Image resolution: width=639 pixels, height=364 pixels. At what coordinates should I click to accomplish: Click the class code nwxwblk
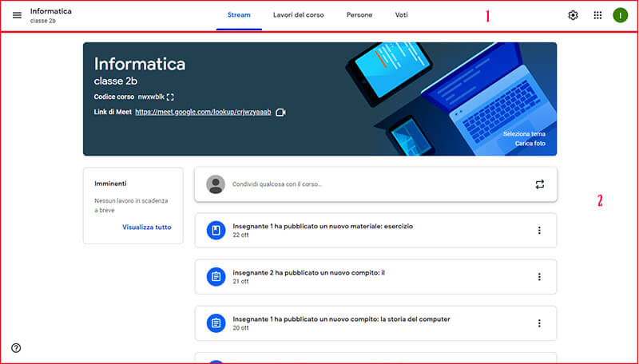point(151,97)
